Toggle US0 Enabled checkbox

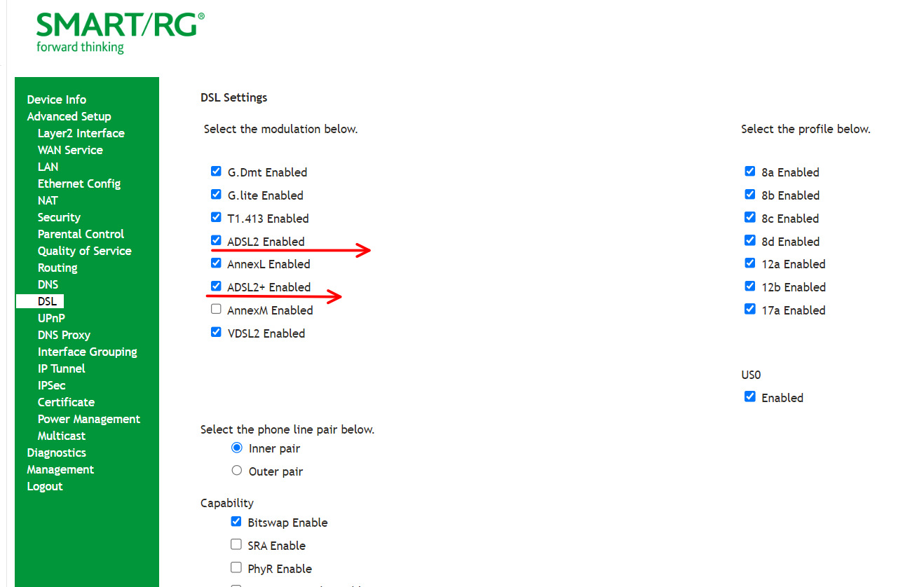click(x=750, y=396)
